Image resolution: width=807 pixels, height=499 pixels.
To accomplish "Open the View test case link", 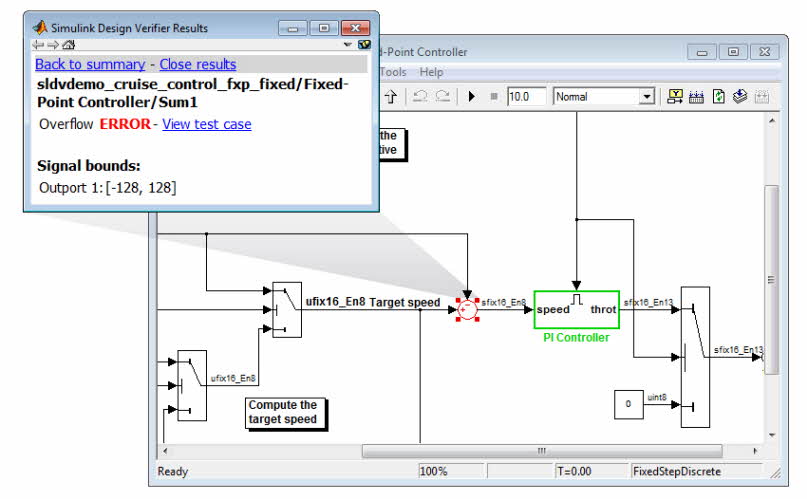I will (207, 124).
